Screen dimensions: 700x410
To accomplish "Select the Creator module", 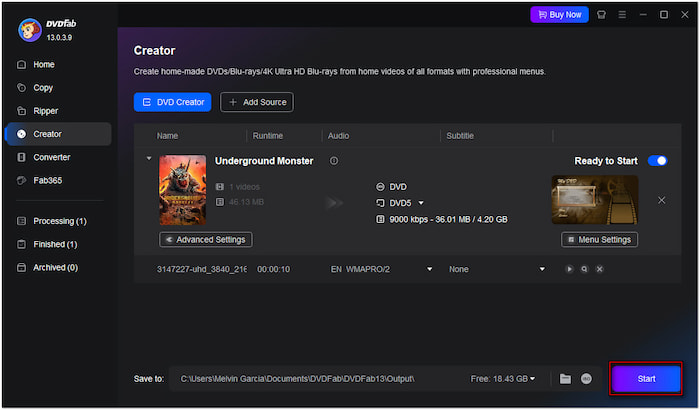I will (58, 134).
